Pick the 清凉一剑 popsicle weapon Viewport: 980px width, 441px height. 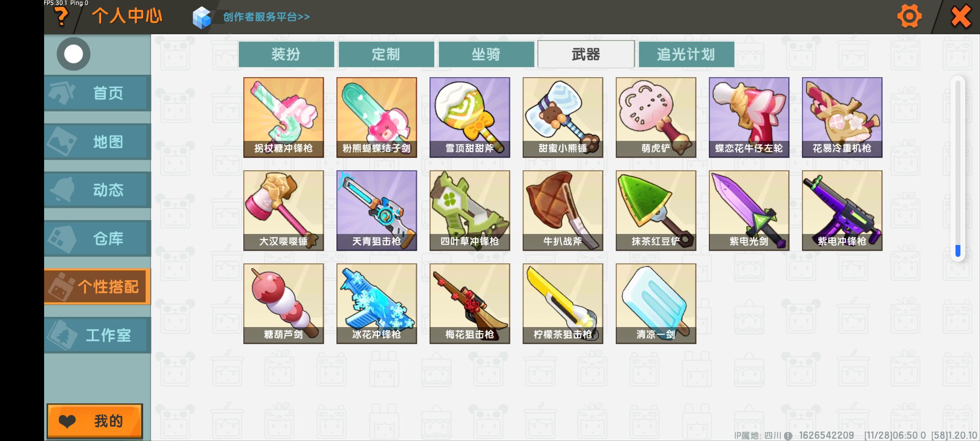656,303
